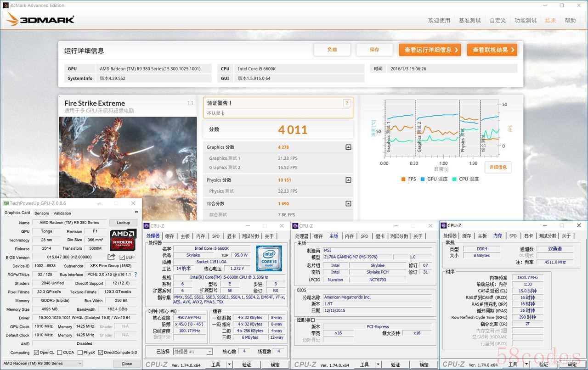Click the Close button in GPU-Z
The height and width of the screenshot is (370, 588).
tap(127, 364)
